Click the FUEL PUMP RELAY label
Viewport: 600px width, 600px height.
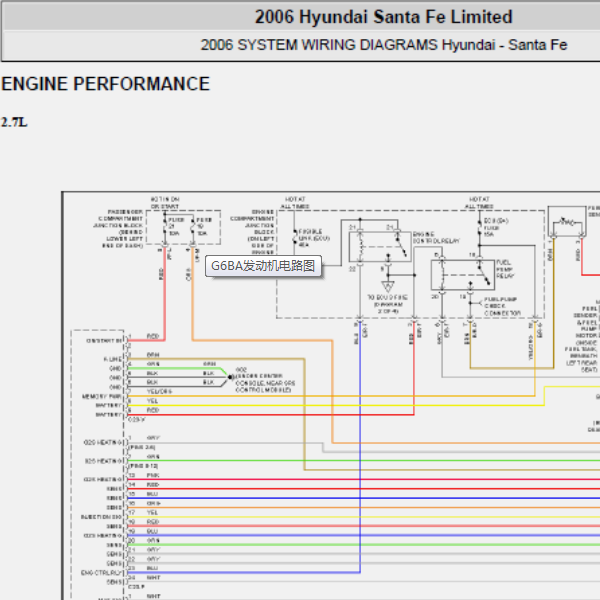(505, 269)
